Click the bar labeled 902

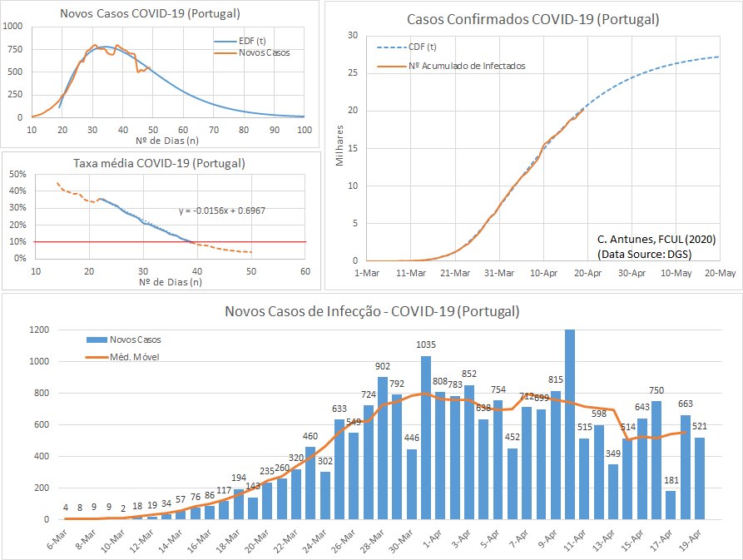click(x=383, y=449)
